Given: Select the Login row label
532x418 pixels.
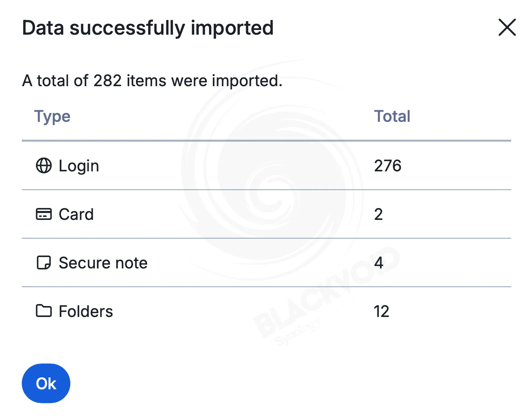Looking at the screenshot, I should point(79,166).
